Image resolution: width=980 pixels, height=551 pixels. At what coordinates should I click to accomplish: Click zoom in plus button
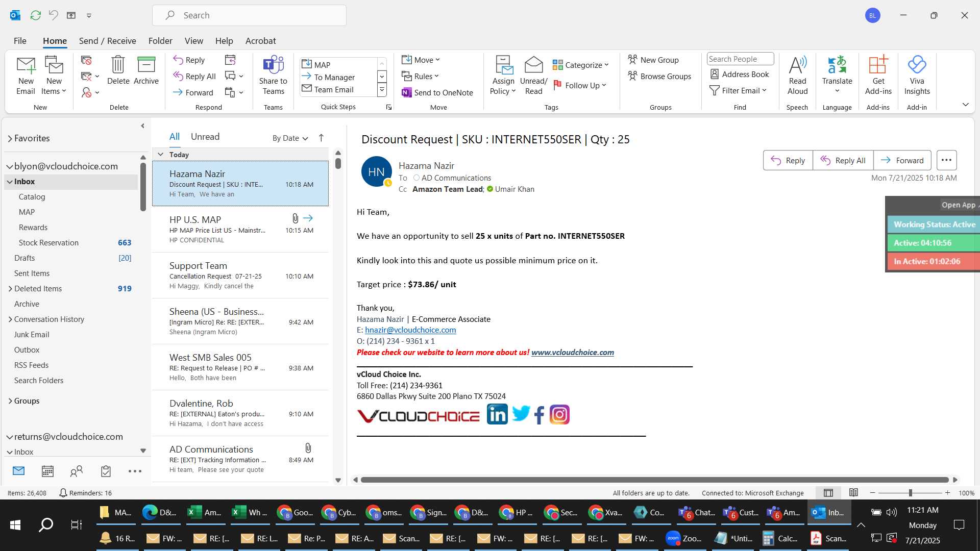pyautogui.click(x=947, y=493)
